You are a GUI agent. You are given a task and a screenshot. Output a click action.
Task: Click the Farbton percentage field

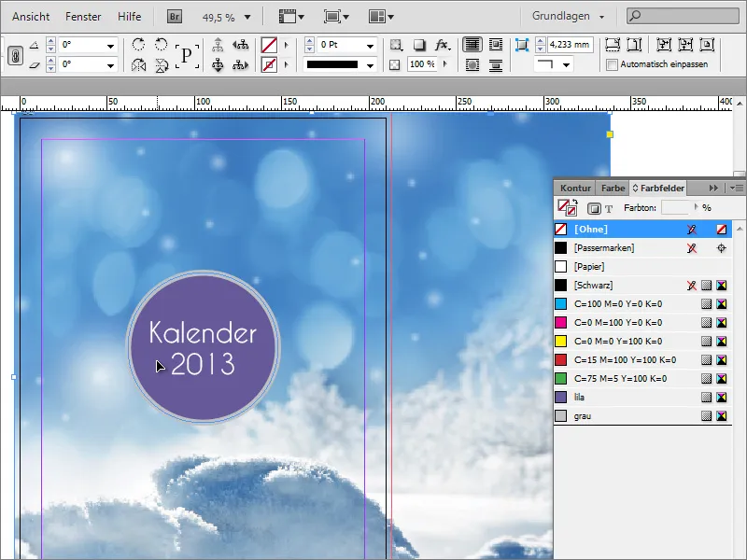[675, 207]
